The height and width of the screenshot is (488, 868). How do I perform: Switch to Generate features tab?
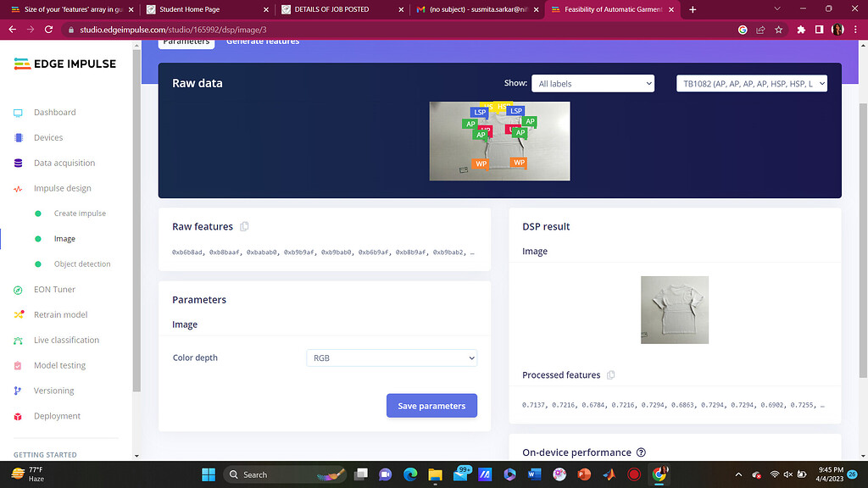click(263, 42)
